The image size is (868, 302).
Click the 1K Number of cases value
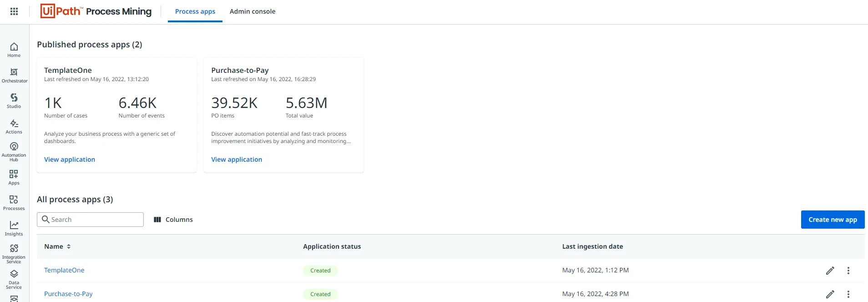tap(53, 103)
